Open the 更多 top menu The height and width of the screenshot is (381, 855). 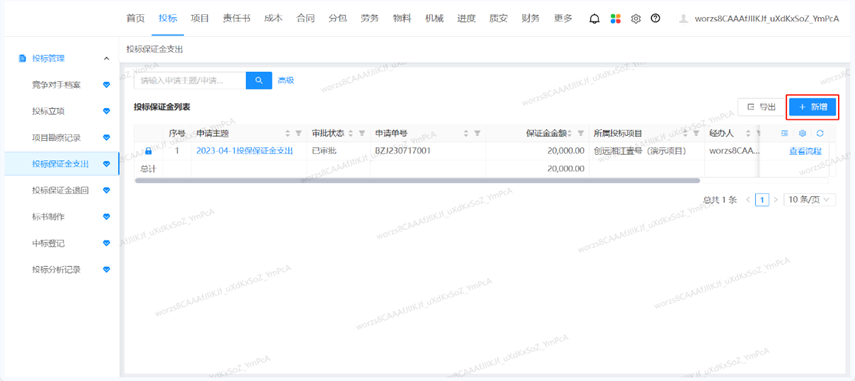click(563, 18)
